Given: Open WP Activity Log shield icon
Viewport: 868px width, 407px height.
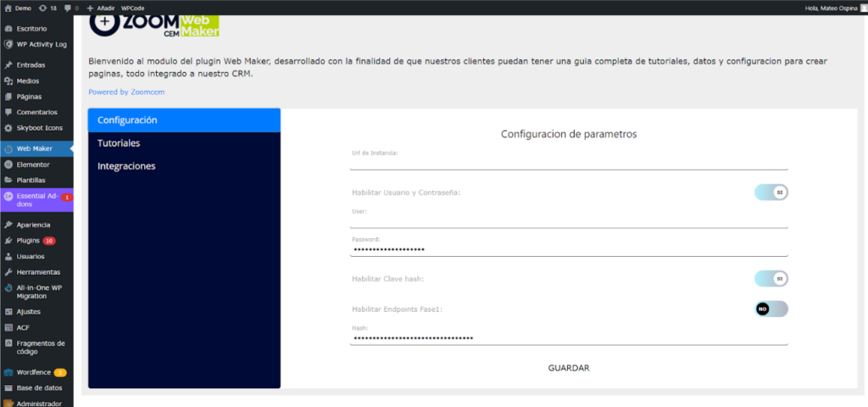Looking at the screenshot, I should coord(8,44).
